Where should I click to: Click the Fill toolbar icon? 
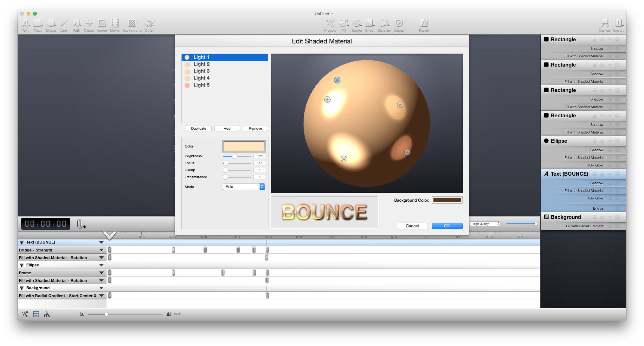click(x=344, y=23)
